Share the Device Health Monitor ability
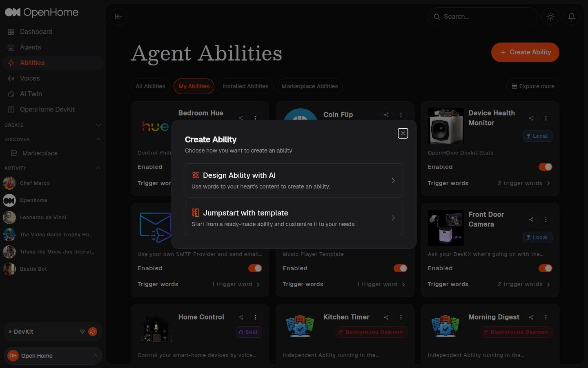The height and width of the screenshot is (368, 588). tap(531, 118)
